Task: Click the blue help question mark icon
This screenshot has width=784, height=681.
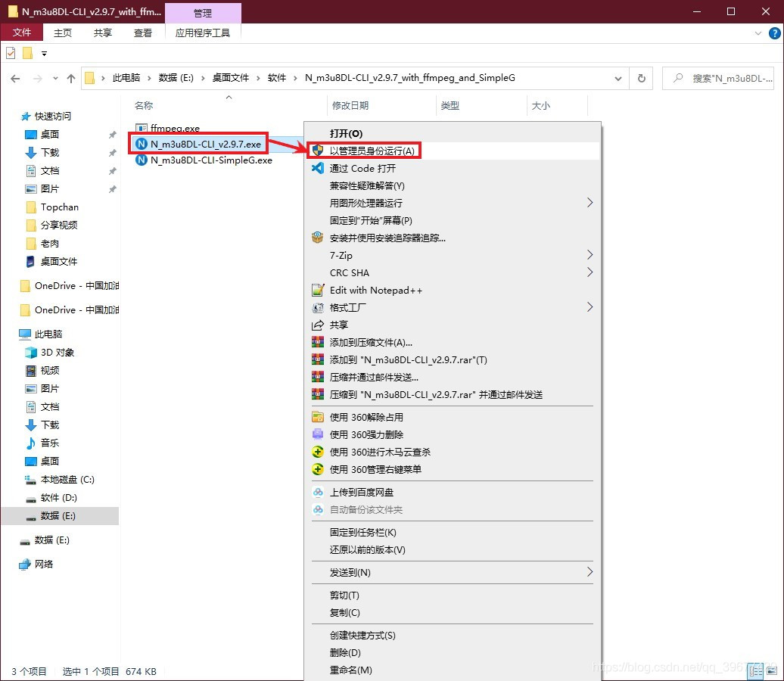Action: tap(774, 33)
